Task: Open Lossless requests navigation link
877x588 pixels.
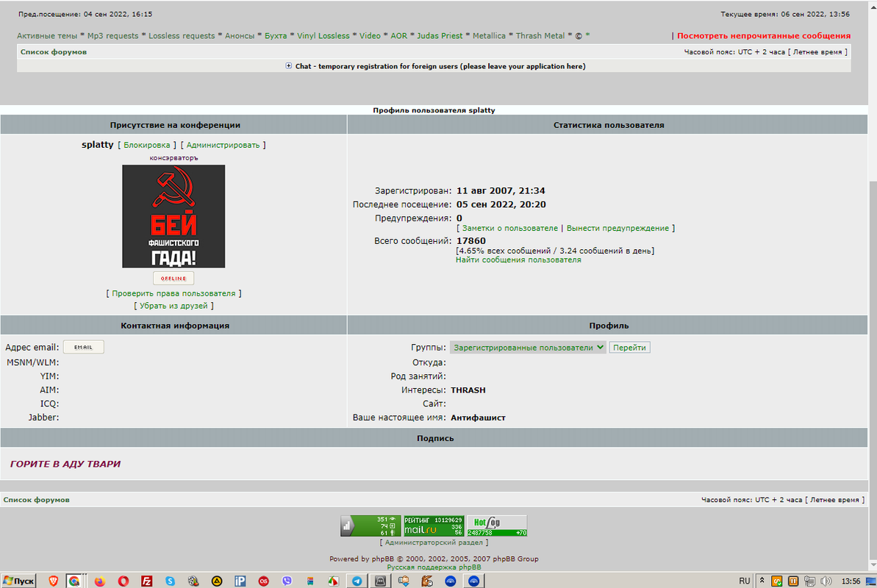Action: point(182,36)
